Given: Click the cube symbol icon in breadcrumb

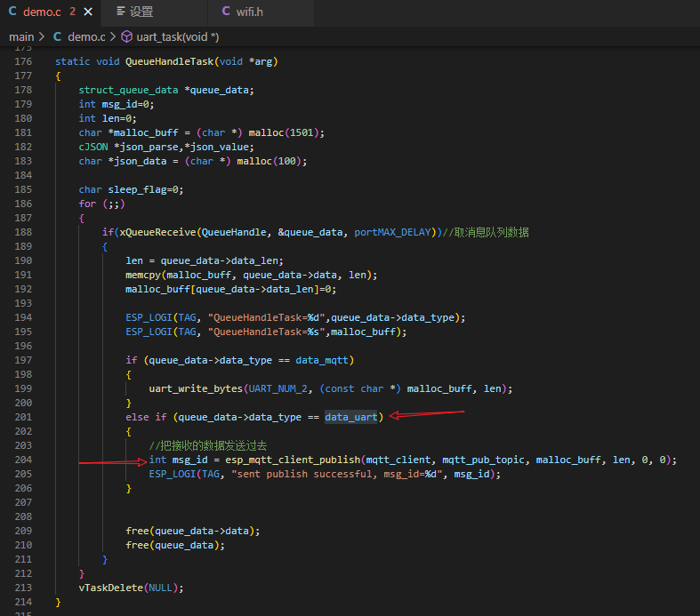Looking at the screenshot, I should (x=127, y=36).
